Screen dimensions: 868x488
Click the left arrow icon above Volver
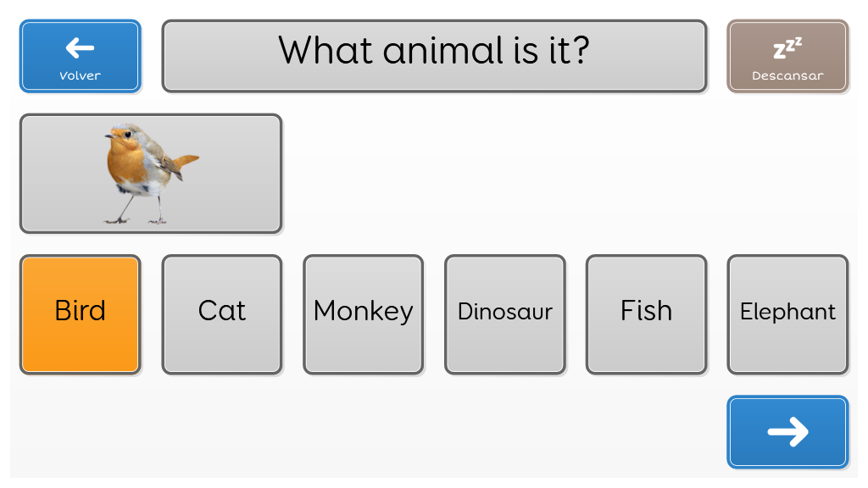[80, 48]
